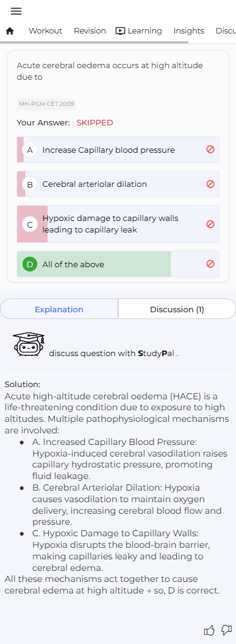Viewport: 236px width, 644px height.
Task: Open the Learning tab
Action: (x=138, y=31)
